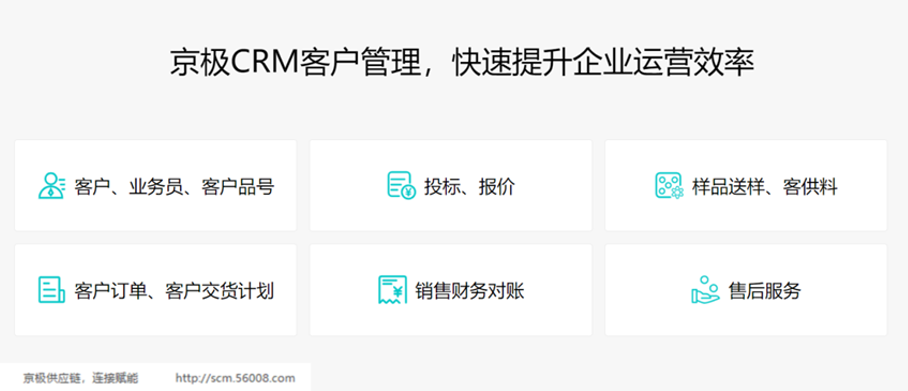Open the http://scm.56008.com link
This screenshot has width=908, height=391.
pyautogui.click(x=235, y=378)
